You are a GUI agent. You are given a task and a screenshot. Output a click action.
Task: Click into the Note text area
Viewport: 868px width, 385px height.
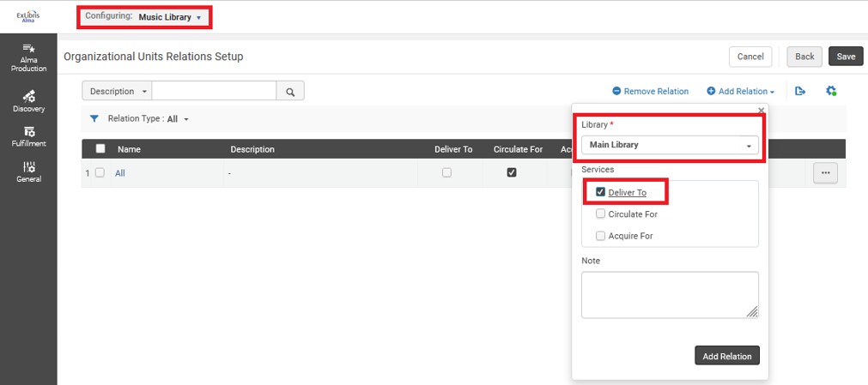670,295
